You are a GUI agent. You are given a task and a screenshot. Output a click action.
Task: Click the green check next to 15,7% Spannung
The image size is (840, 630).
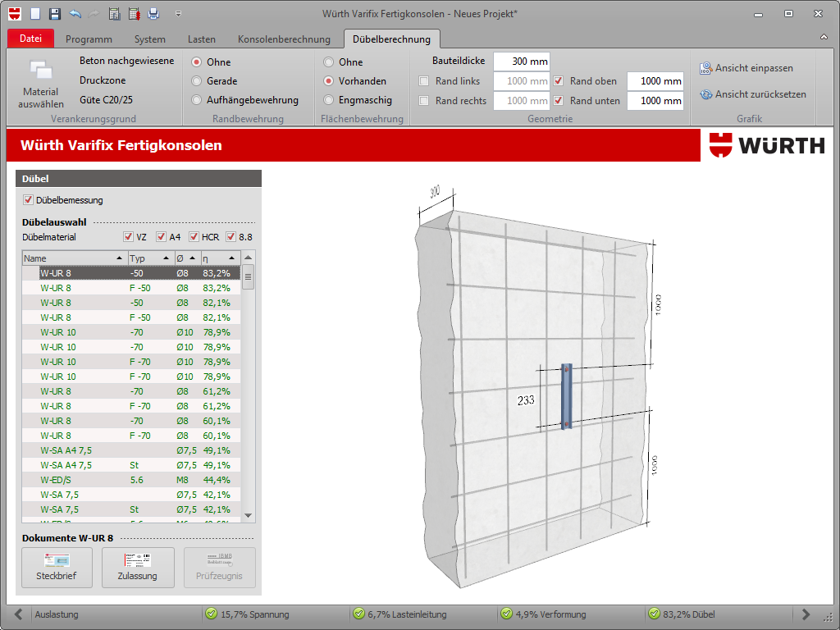point(211,614)
